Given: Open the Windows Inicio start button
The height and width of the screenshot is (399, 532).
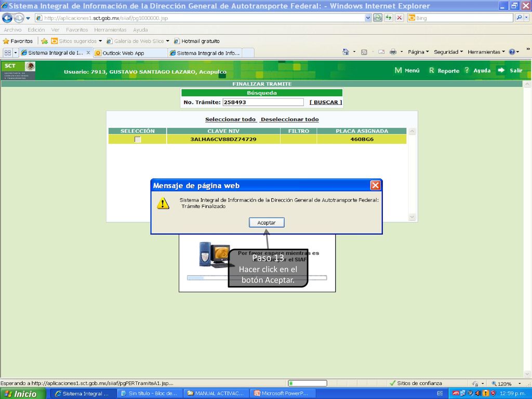Looking at the screenshot, I should pos(22,394).
